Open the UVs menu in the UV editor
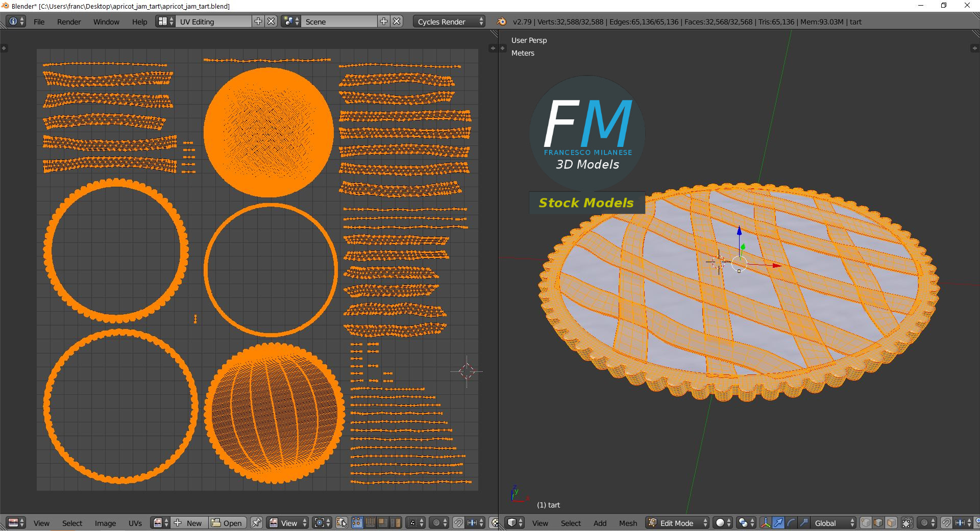The width and height of the screenshot is (980, 531). [135, 523]
